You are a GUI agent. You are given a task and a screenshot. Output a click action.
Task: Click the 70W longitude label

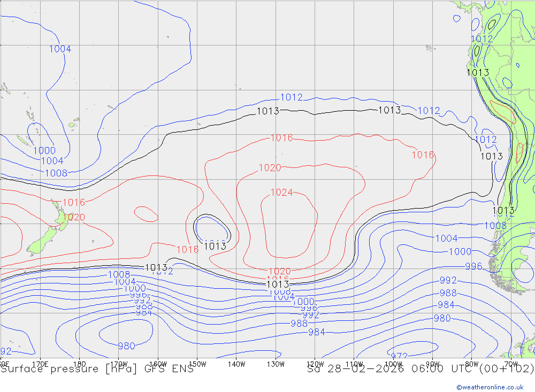(x=511, y=364)
